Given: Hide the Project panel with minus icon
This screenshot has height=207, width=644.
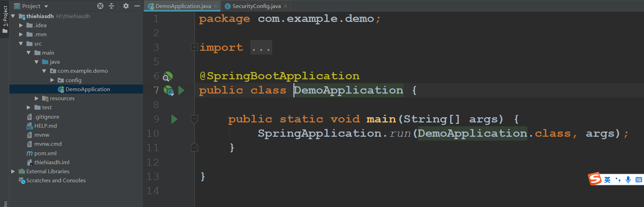Looking at the screenshot, I should click(x=137, y=6).
